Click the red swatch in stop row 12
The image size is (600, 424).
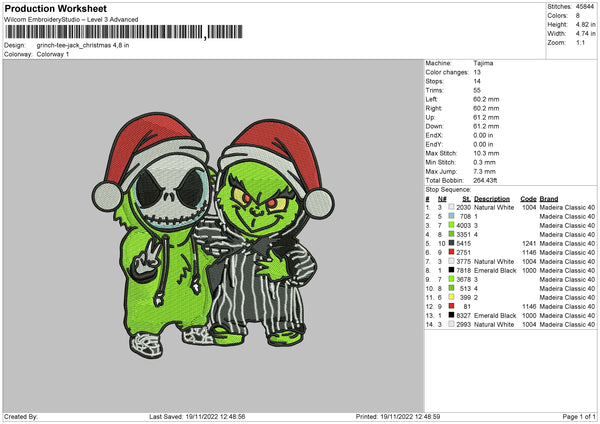[451, 307]
